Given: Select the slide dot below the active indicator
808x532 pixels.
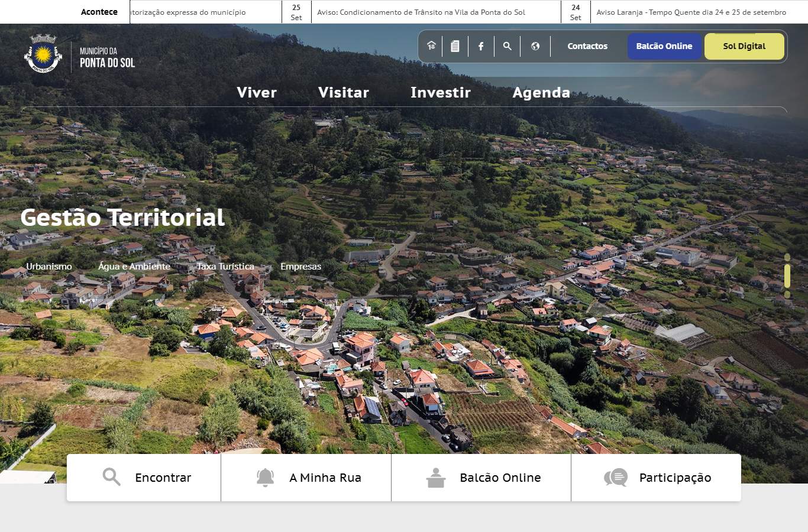Looking at the screenshot, I should 787,294.
